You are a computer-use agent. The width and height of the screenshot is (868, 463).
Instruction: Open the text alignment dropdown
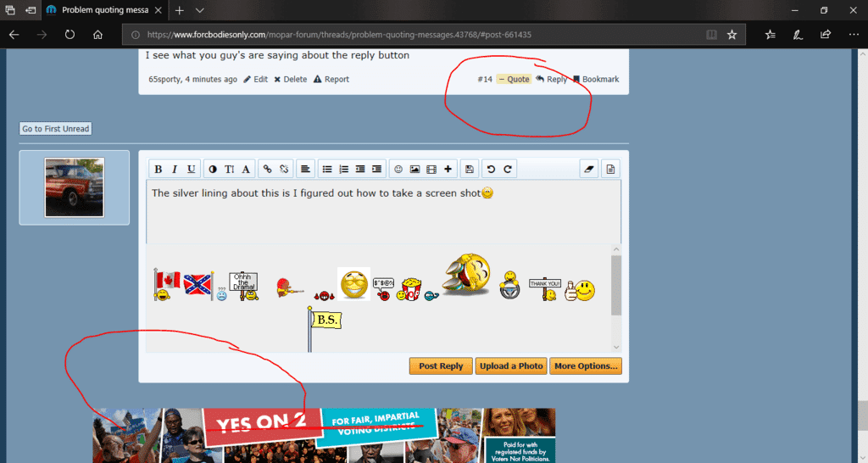[x=305, y=170]
